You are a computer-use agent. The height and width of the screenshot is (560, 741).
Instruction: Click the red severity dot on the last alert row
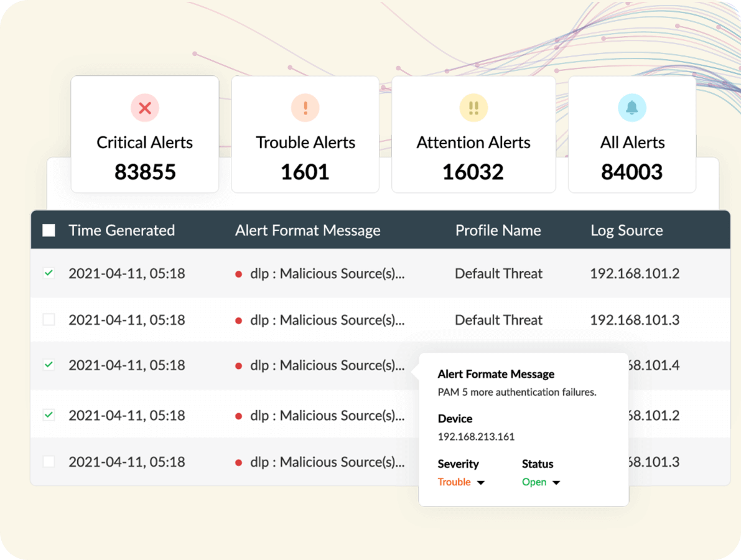point(238,462)
